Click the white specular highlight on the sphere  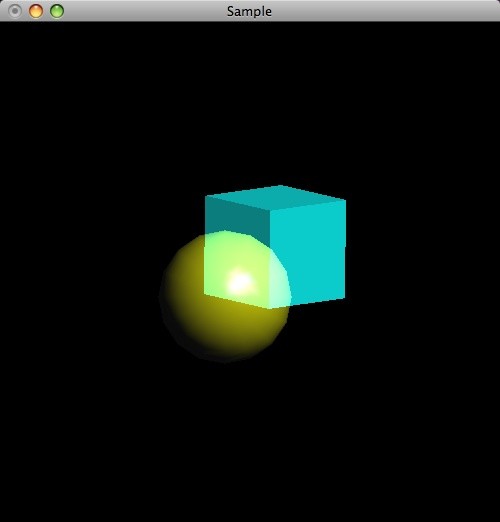tap(241, 283)
